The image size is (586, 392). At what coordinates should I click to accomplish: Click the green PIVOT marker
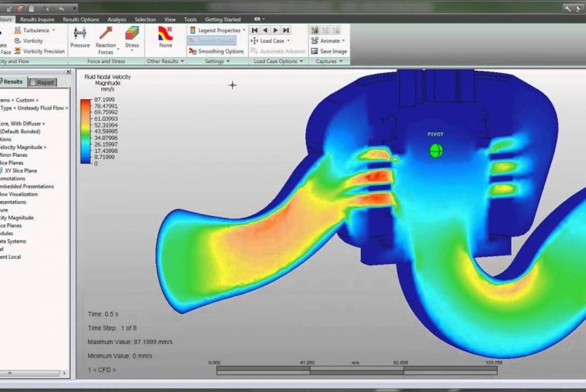[435, 151]
